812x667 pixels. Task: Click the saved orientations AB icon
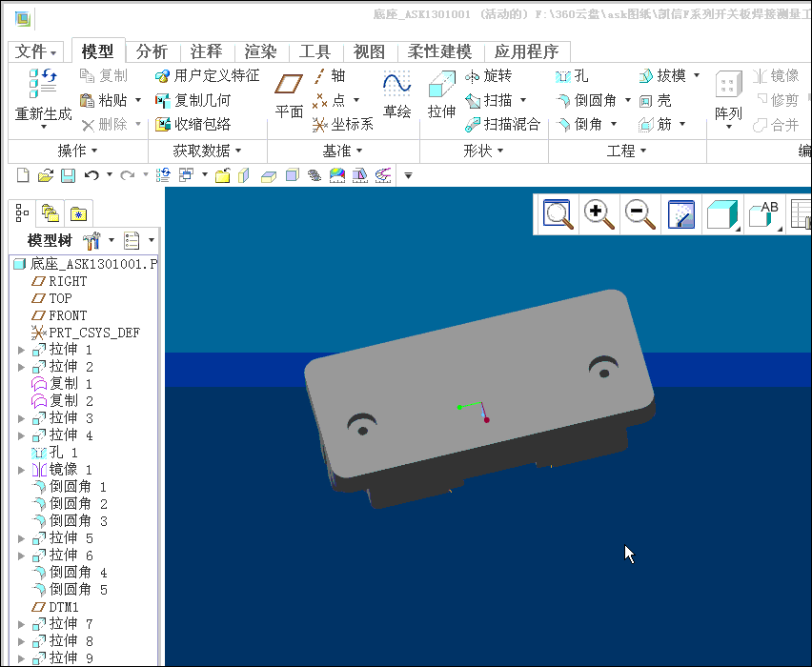763,214
